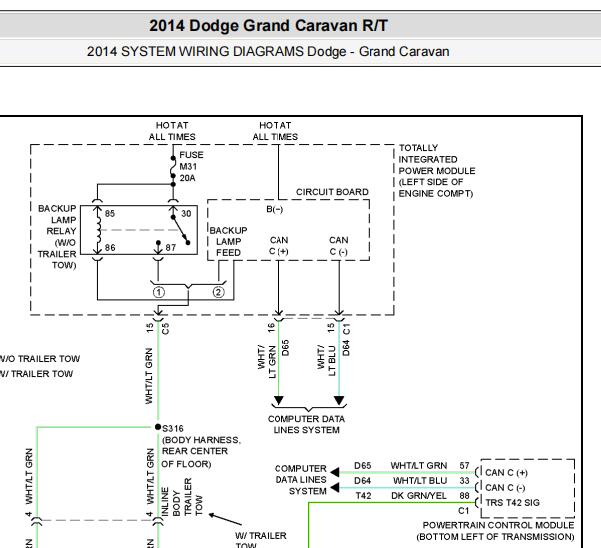Screen dimensions: 601x548
Task: Click relay terminal number 87
Action: click(171, 248)
